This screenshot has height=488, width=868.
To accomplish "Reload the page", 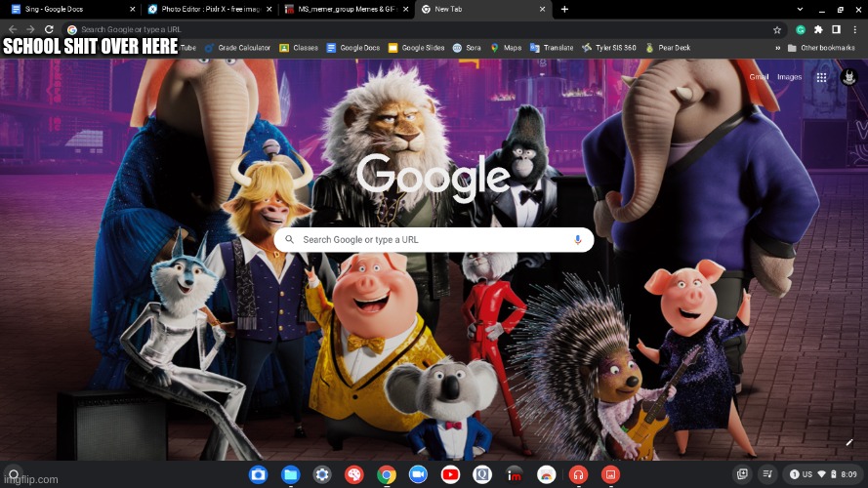I will point(49,29).
